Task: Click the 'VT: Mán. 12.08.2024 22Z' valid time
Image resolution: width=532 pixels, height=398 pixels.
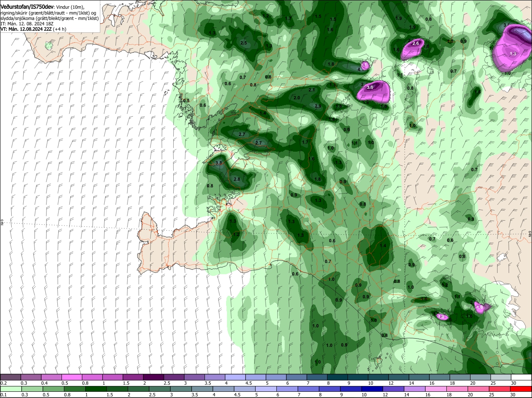Action: click(26, 29)
